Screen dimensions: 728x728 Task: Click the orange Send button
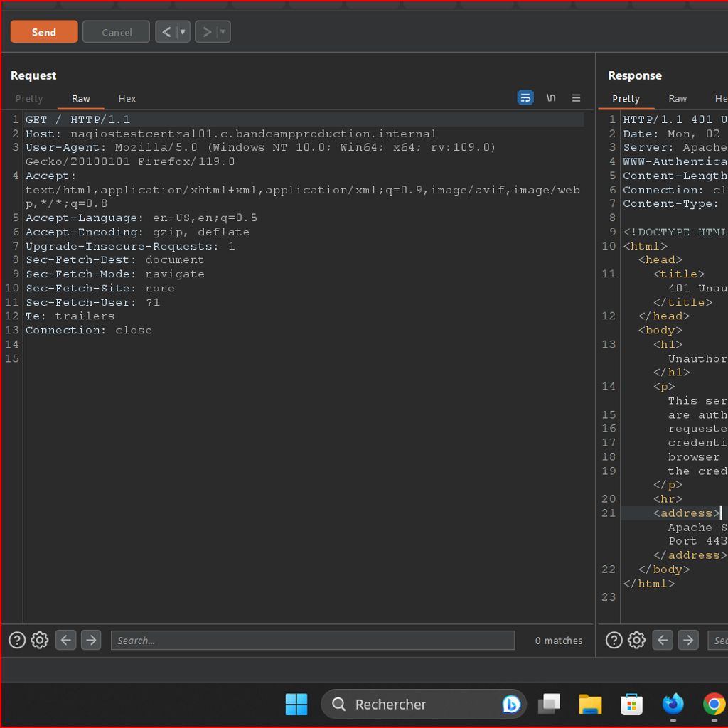(44, 32)
